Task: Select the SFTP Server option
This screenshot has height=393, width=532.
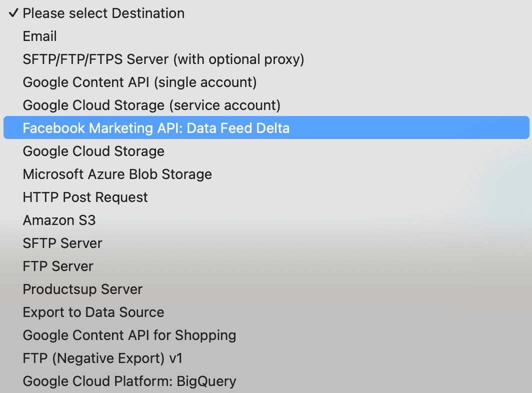Action: [266, 243]
